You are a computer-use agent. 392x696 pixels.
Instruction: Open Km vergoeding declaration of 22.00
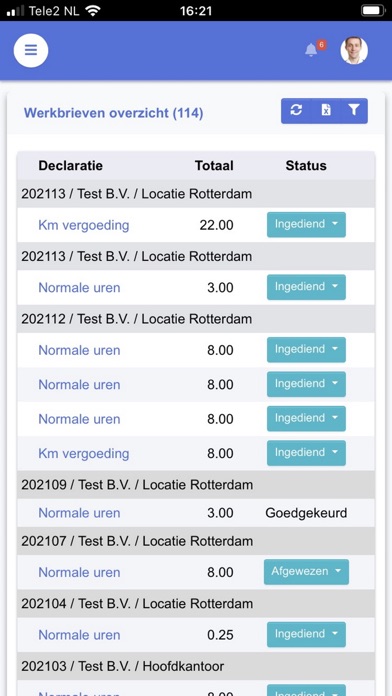(83, 225)
